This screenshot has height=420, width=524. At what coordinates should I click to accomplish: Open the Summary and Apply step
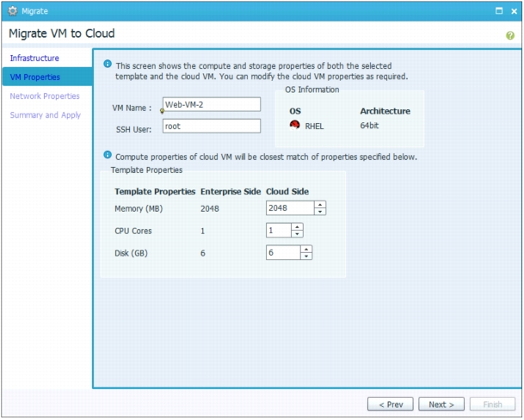click(46, 115)
